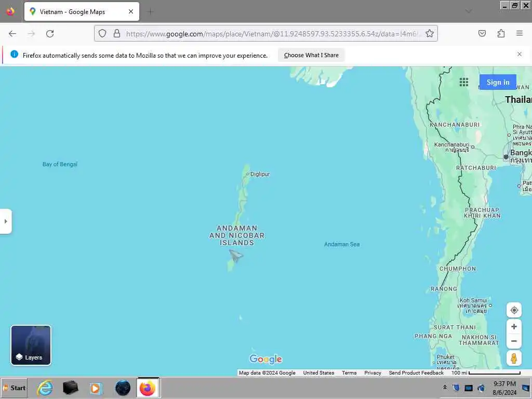Zoom in the map with plus button
The image size is (532, 399).
pos(514,326)
